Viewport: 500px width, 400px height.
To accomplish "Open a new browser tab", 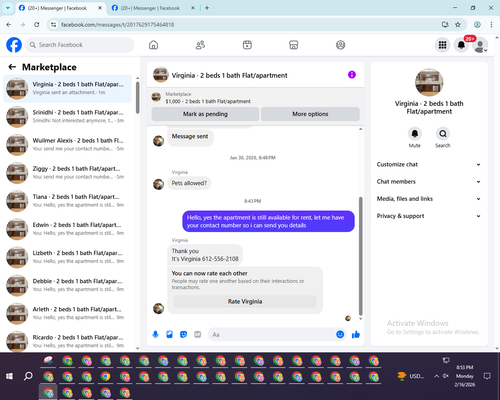I will coord(207,8).
